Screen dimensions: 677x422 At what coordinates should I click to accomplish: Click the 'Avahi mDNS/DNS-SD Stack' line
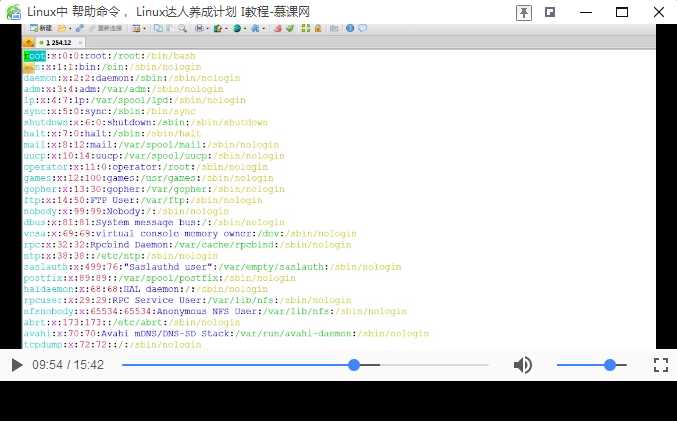point(226,333)
